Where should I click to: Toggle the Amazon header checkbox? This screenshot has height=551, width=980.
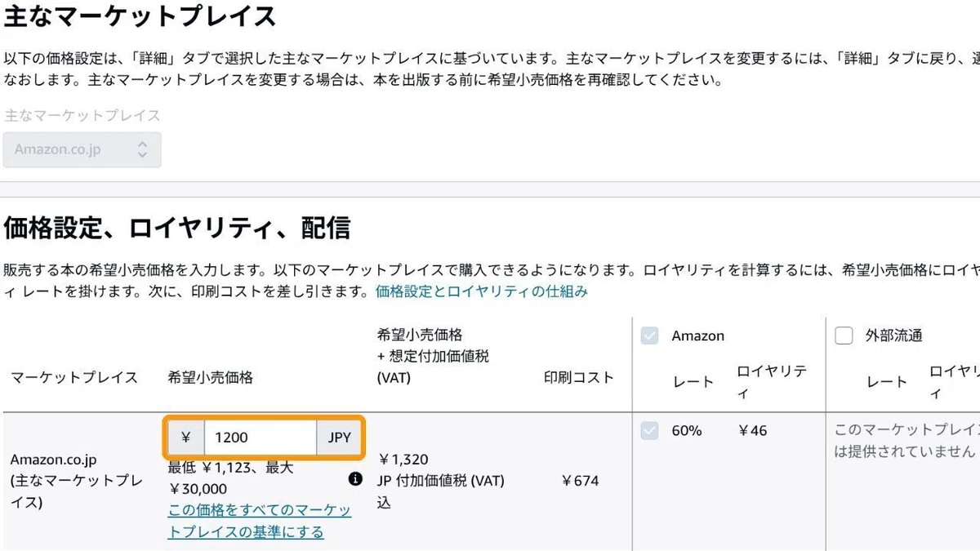649,335
